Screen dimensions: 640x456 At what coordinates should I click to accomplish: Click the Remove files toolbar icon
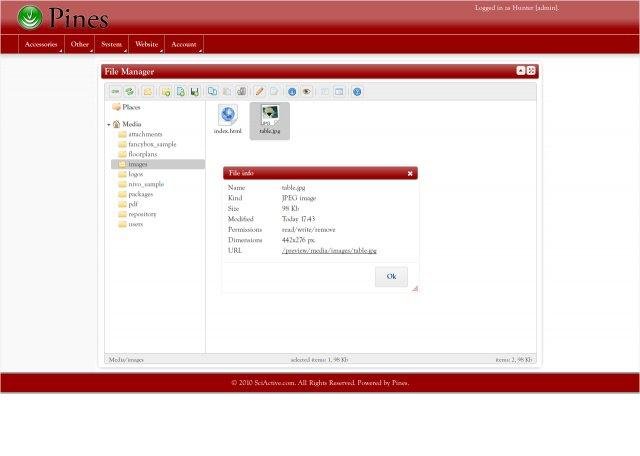(242, 91)
